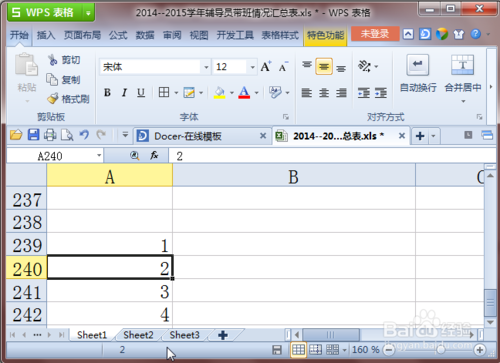Increase font size with large A

point(266,67)
